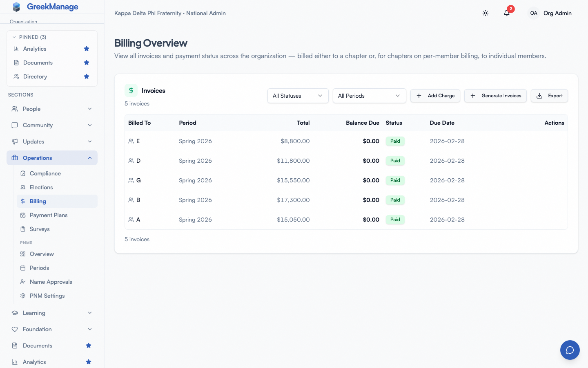Viewport: 588px width, 368px height.
Task: Open PNMS Overview
Action: pos(57,254)
